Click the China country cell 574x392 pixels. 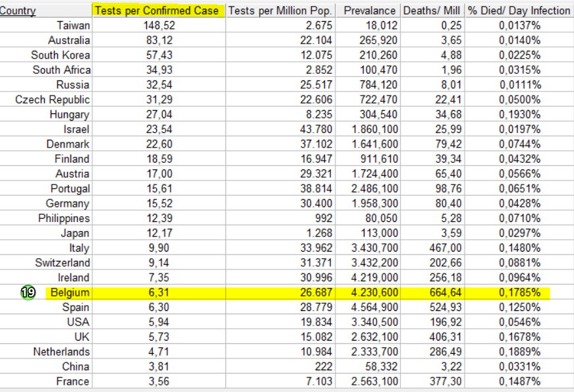click(75, 366)
